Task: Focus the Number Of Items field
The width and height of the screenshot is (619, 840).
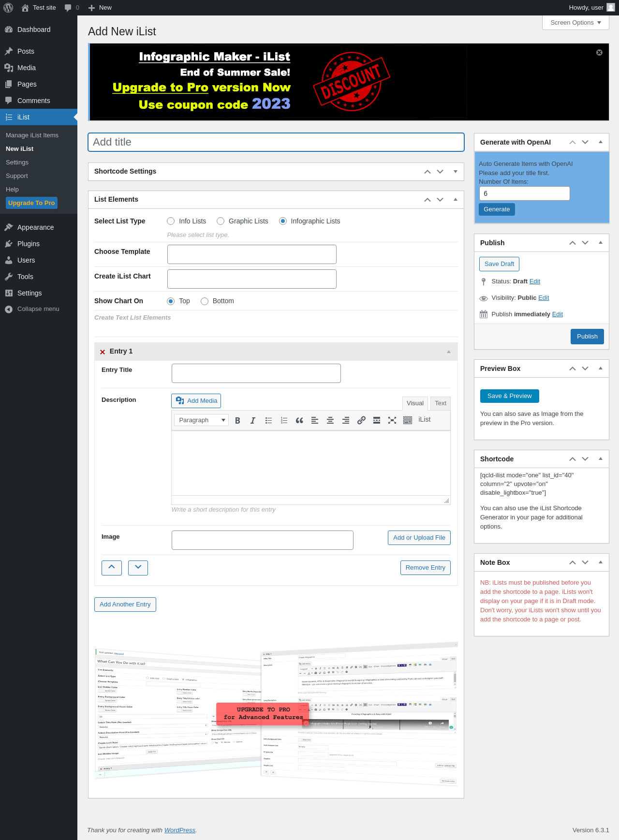Action: [525, 193]
